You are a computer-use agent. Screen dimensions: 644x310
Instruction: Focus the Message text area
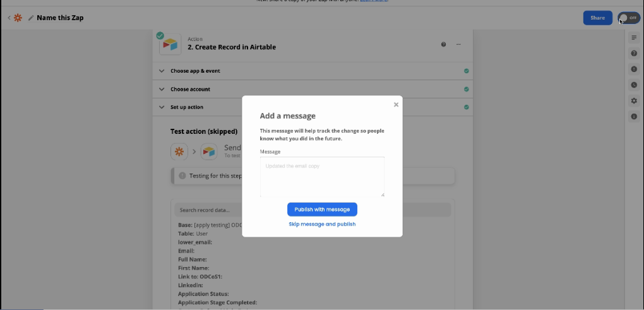coord(322,177)
